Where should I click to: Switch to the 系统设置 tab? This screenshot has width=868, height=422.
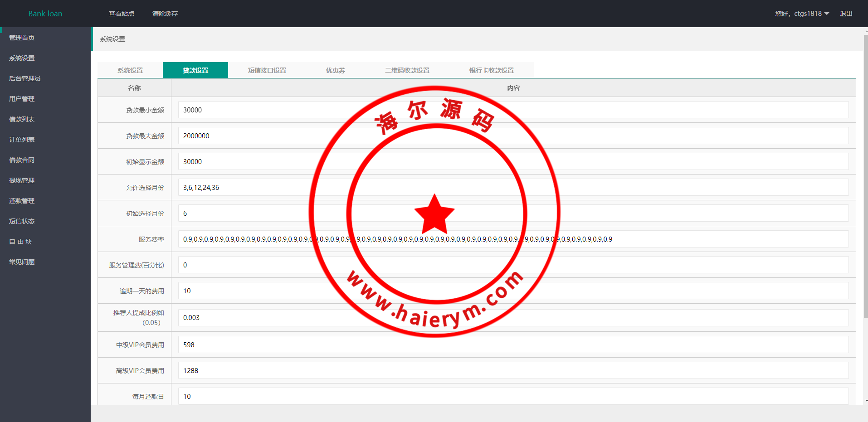point(130,70)
